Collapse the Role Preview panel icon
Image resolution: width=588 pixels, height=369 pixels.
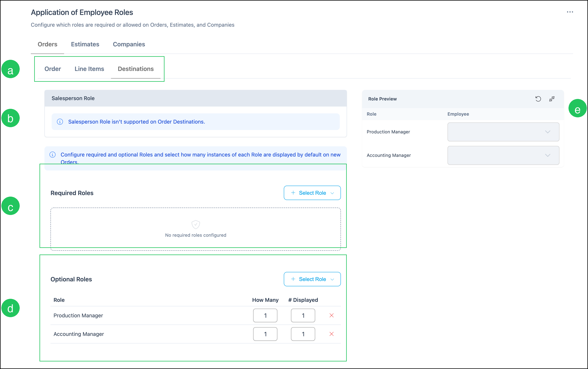(552, 99)
